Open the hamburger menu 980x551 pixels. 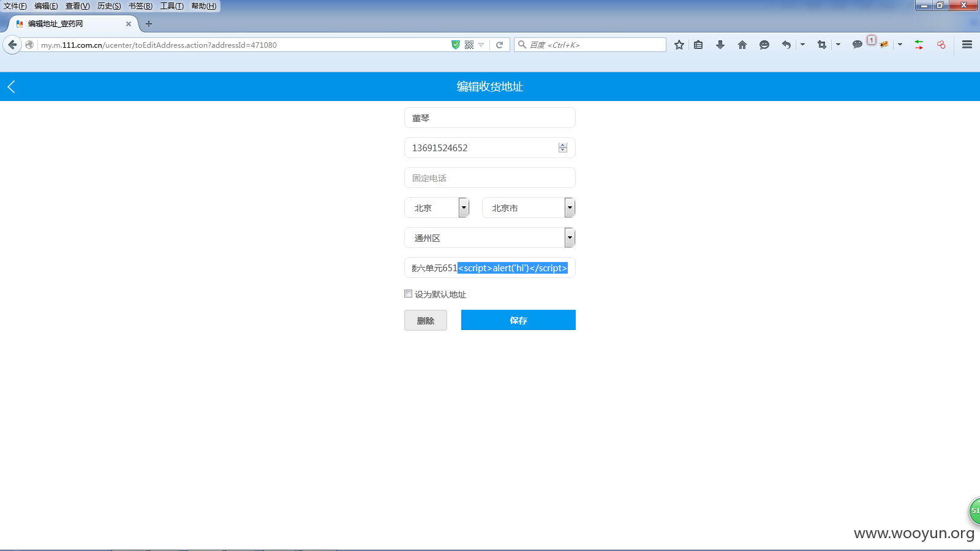point(967,45)
